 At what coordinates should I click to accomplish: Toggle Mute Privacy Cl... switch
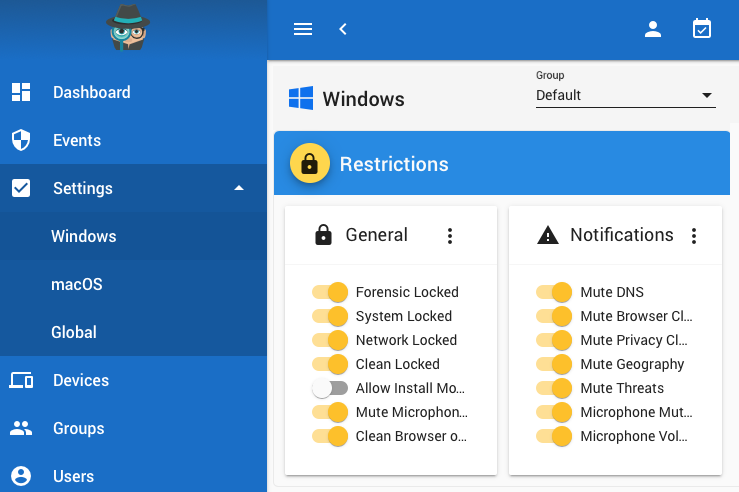554,340
